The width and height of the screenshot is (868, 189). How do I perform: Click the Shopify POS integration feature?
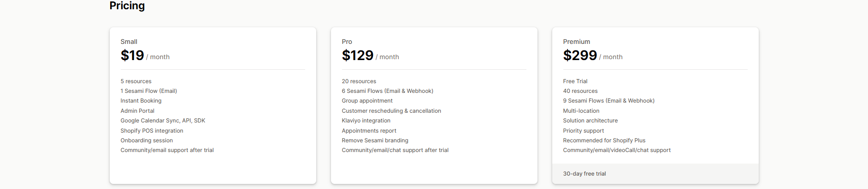tap(152, 131)
